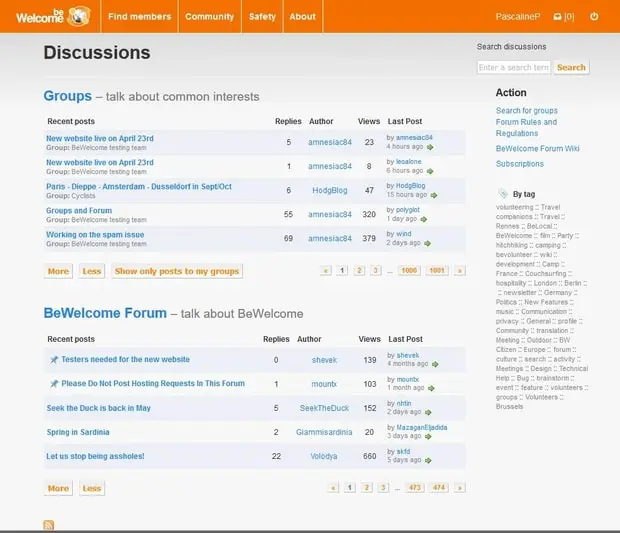Open Spring in Sardinia thread
Screen dimensions: 620x533
[x=78, y=432]
